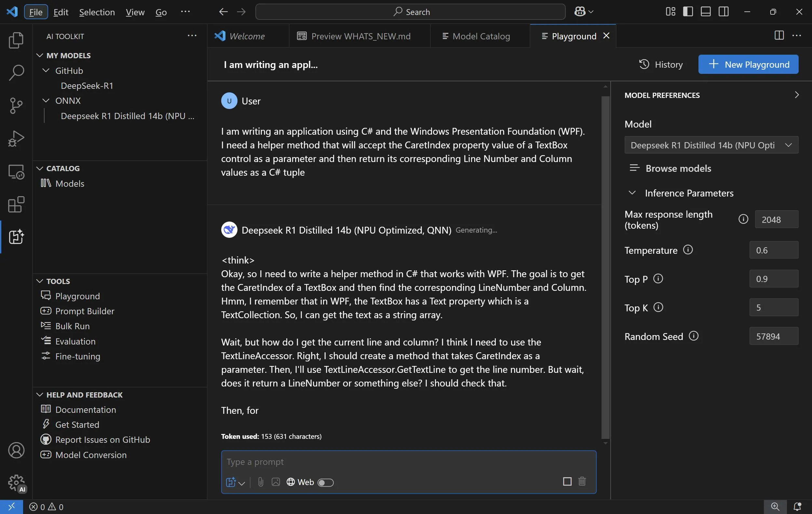Click the Get Started link
This screenshot has height=514, width=812.
[x=77, y=423]
